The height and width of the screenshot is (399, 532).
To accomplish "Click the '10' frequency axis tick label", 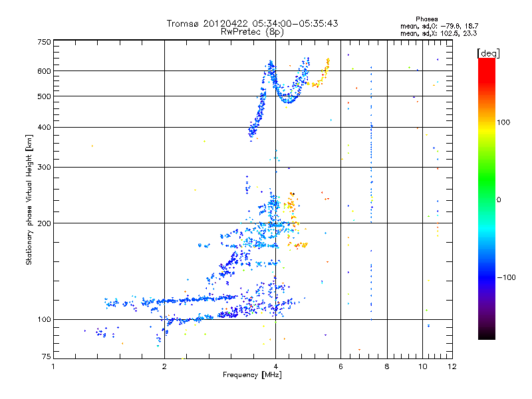I will click(423, 366).
